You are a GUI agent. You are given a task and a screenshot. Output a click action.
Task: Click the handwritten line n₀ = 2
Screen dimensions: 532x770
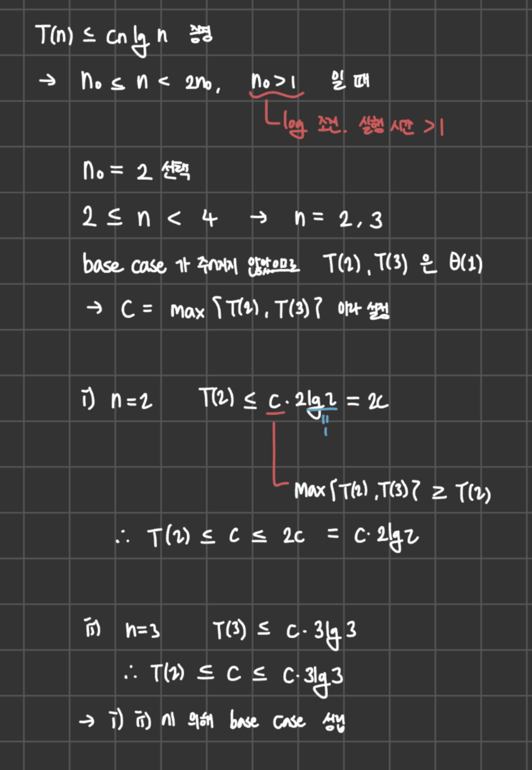pos(116,172)
